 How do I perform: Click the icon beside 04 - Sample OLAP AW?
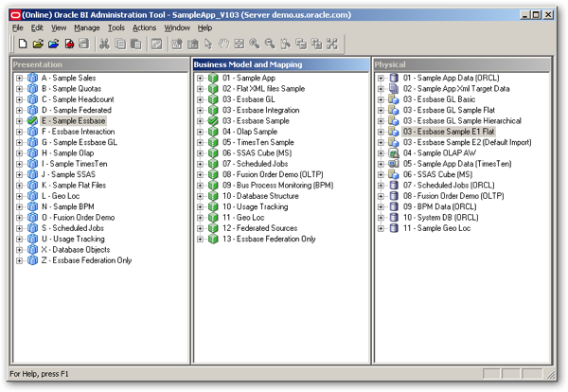[394, 152]
